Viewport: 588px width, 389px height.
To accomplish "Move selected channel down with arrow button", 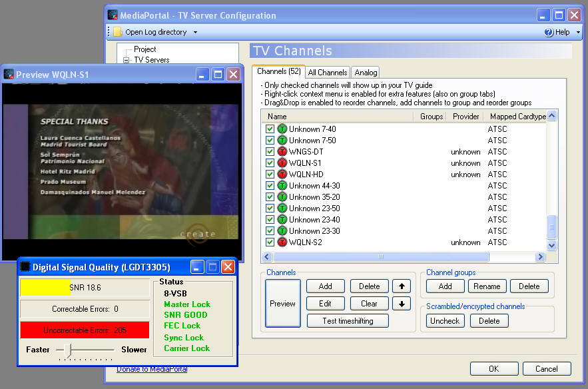I will (402, 304).
